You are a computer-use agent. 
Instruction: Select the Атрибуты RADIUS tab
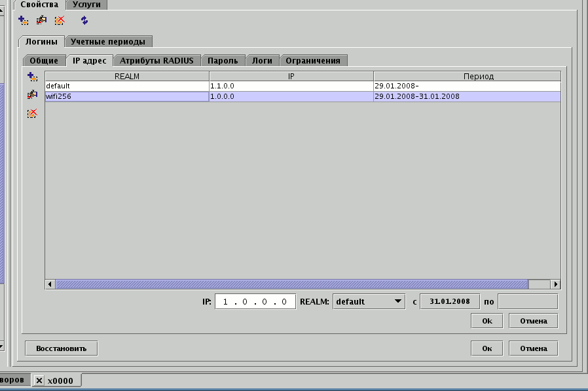156,61
